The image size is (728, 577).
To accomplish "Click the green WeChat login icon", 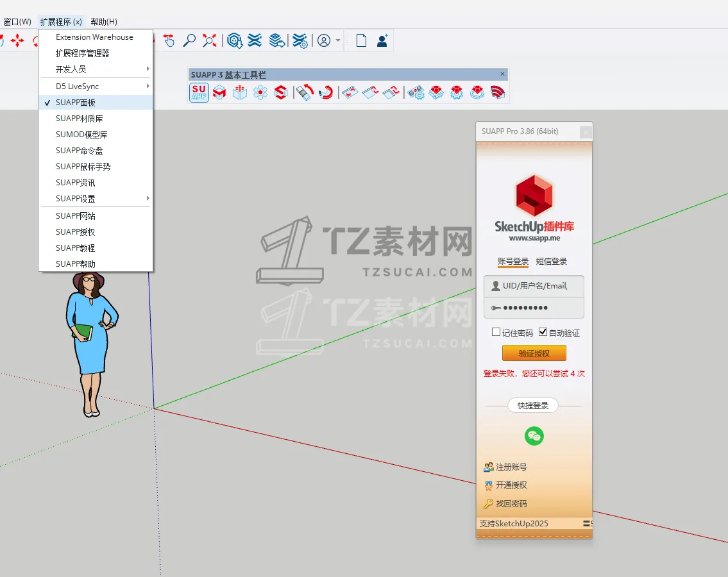I will pos(534,436).
